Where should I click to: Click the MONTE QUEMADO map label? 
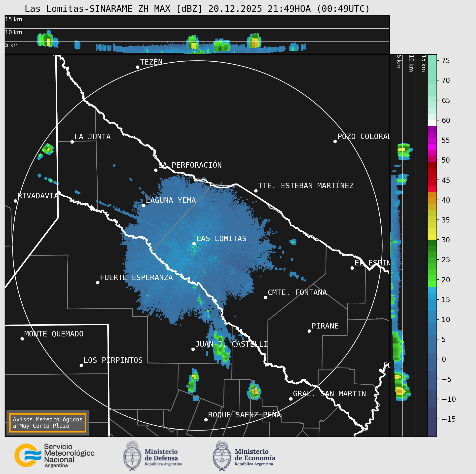point(54,334)
